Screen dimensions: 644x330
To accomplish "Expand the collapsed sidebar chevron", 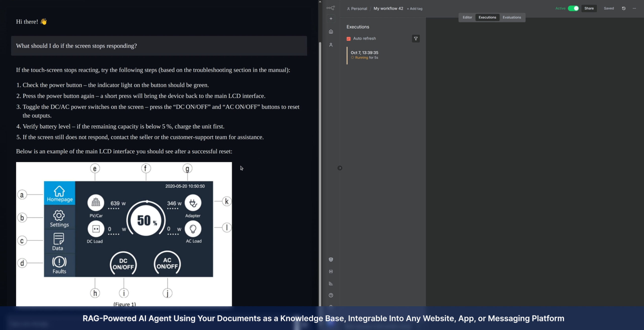I will (x=340, y=168).
